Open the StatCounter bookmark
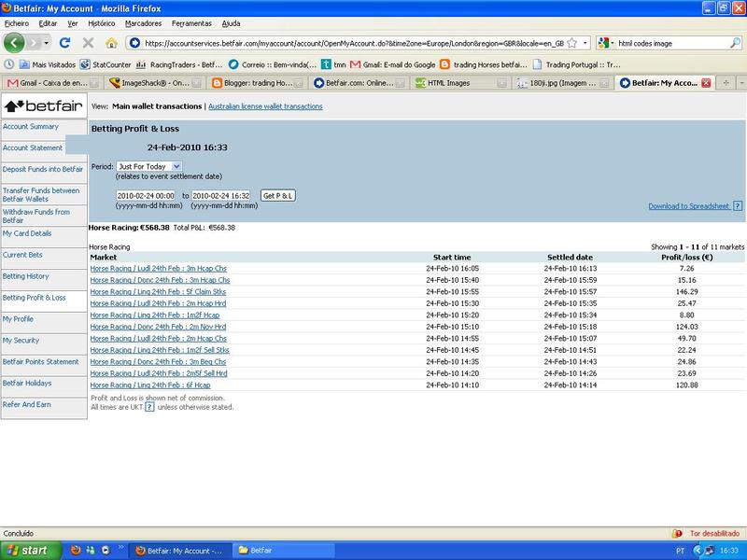This screenshot has width=747, height=560. coord(106,64)
